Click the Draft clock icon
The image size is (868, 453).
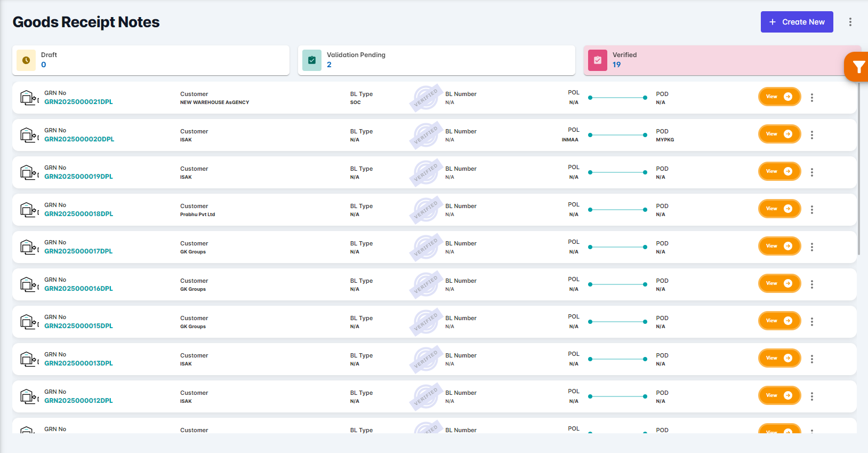tap(26, 60)
